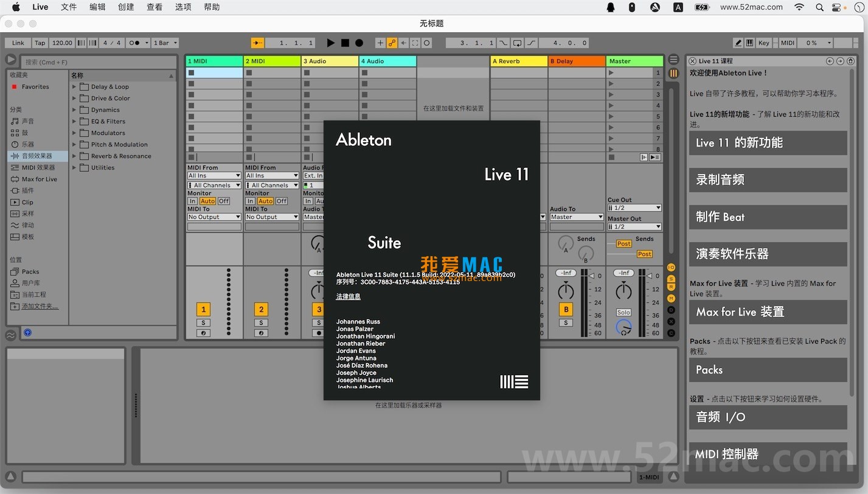Open metronome settings dropdown arrow
The height and width of the screenshot is (494, 868).
(147, 43)
